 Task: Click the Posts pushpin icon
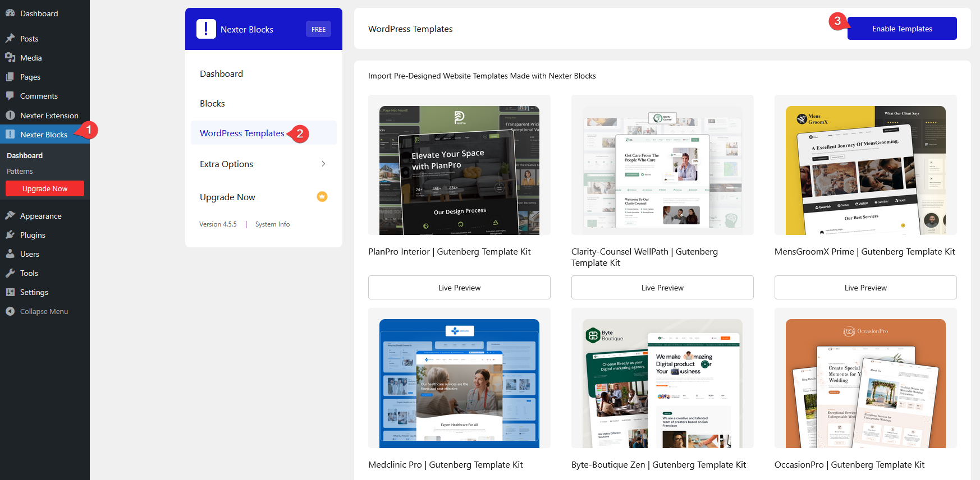[10, 38]
